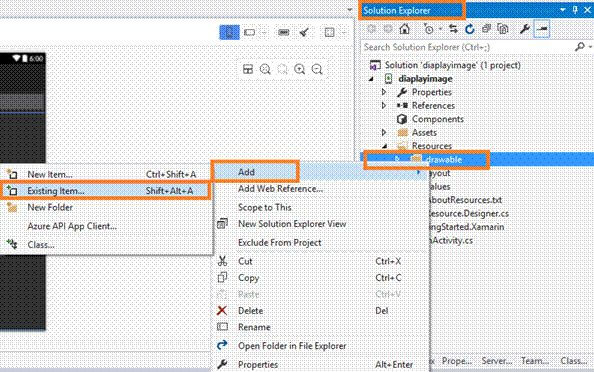Choose Existing Item from Add submenu
This screenshot has width=594, height=372.
pos(106,191)
